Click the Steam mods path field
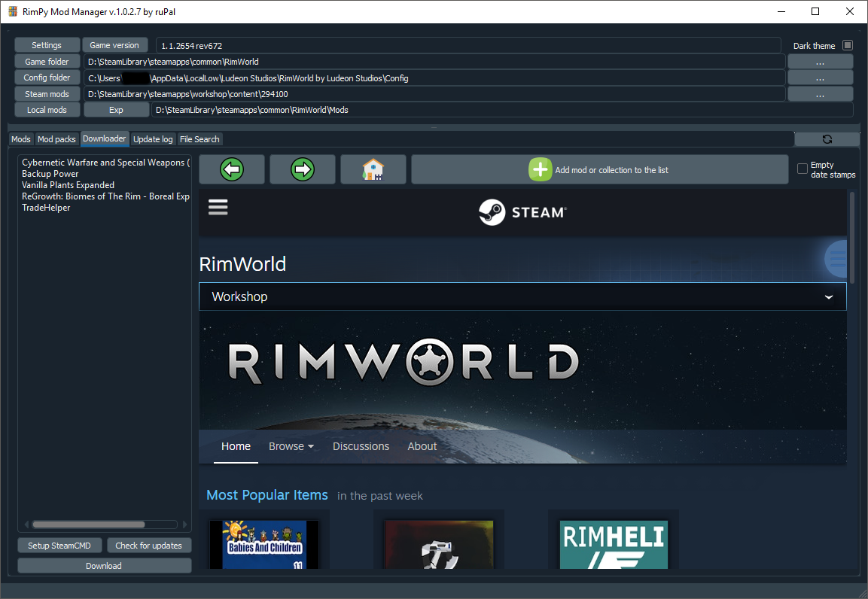Screen dimensions: 868x599 [x=434, y=94]
